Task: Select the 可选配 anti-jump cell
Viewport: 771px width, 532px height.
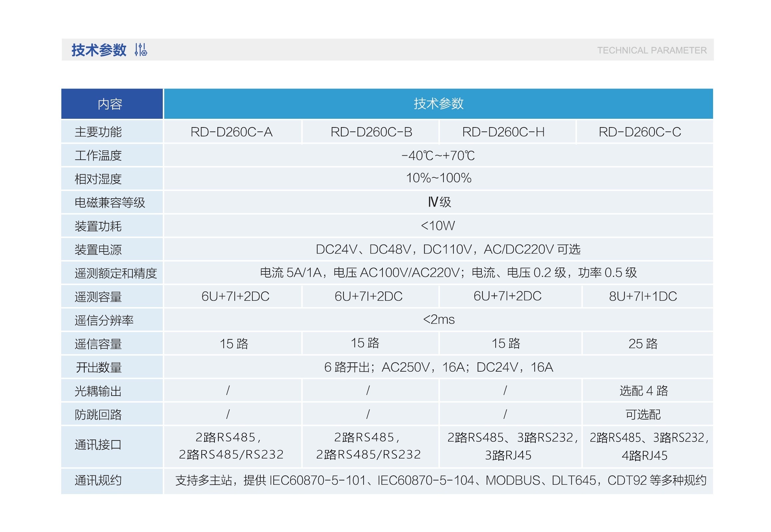Action: [642, 414]
